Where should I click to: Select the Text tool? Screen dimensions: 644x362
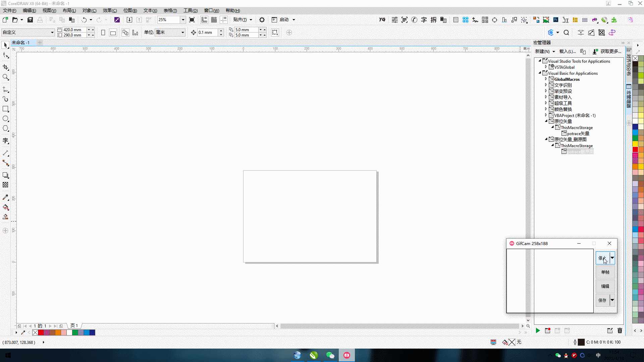(5, 141)
